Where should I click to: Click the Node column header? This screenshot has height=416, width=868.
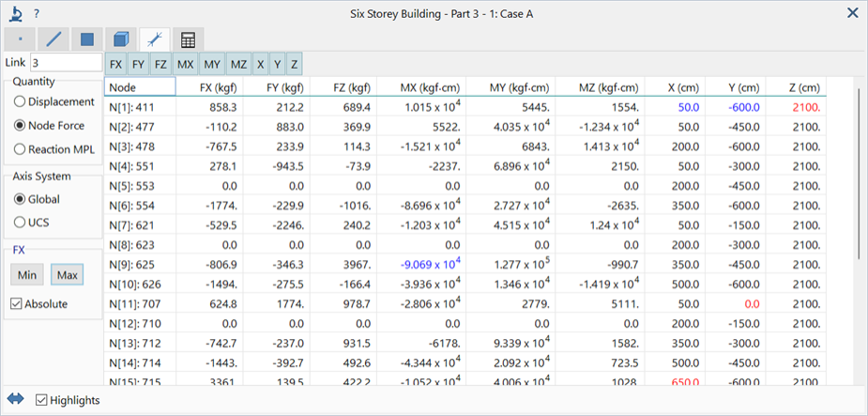coord(140,87)
